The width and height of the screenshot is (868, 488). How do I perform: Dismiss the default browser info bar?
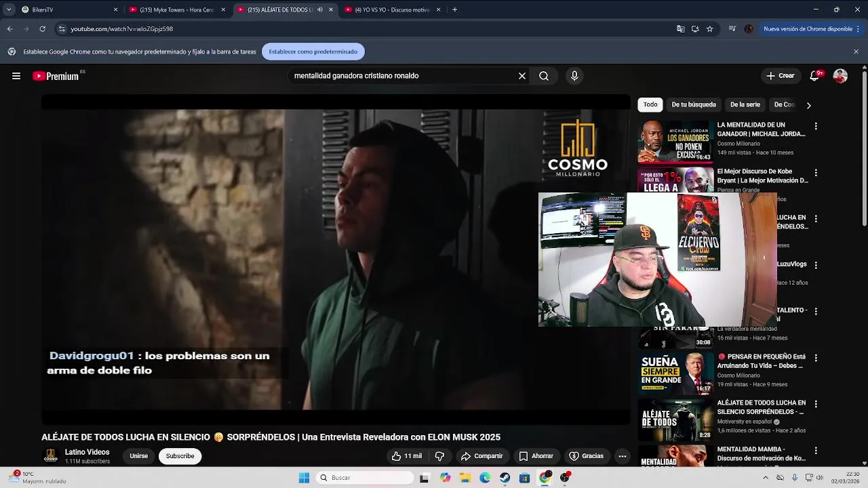coord(856,52)
